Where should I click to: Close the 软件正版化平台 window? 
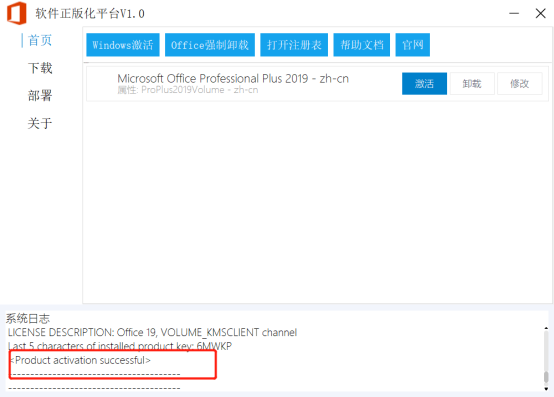coord(541,13)
